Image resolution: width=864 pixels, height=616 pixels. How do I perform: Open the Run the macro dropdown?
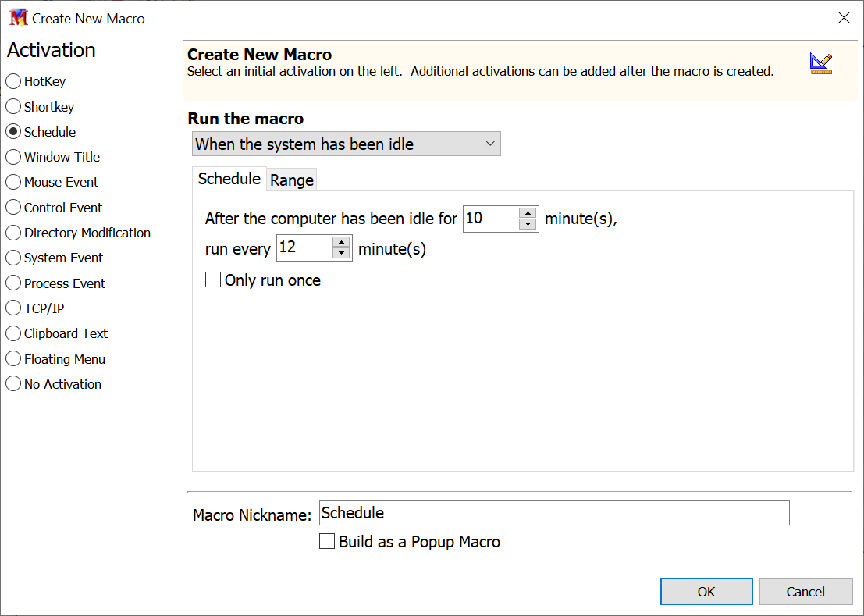[x=346, y=144]
